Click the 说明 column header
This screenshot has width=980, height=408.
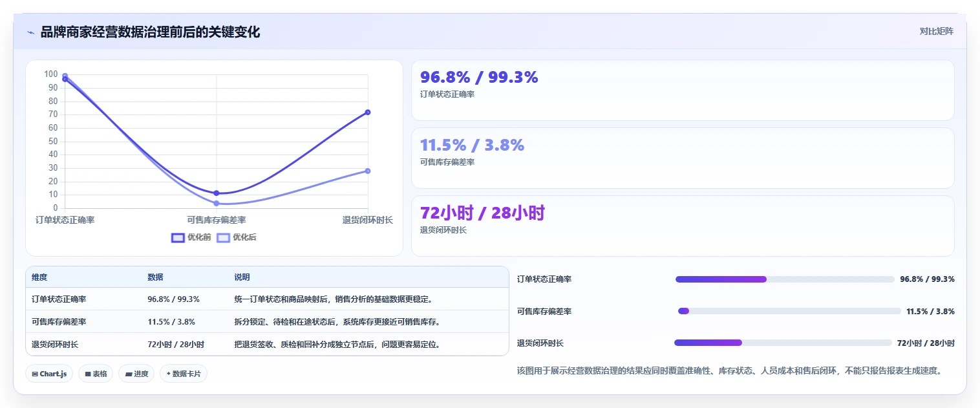[242, 277]
